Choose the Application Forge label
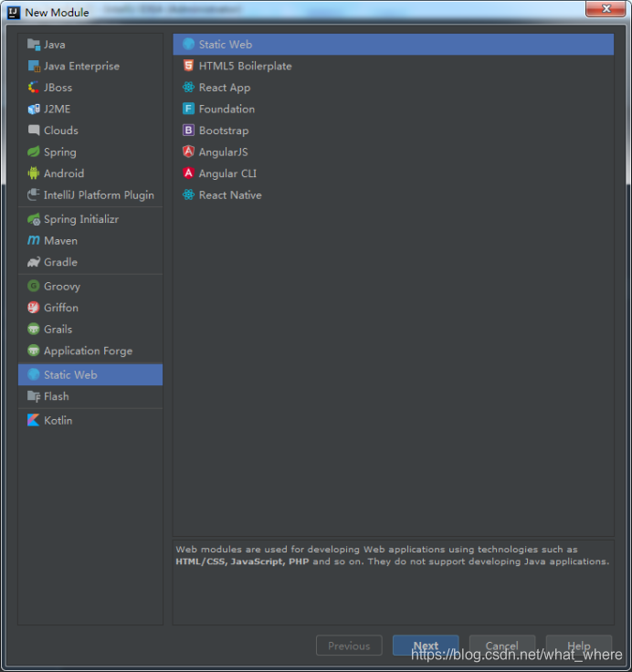Image resolution: width=632 pixels, height=672 pixels. 88,351
